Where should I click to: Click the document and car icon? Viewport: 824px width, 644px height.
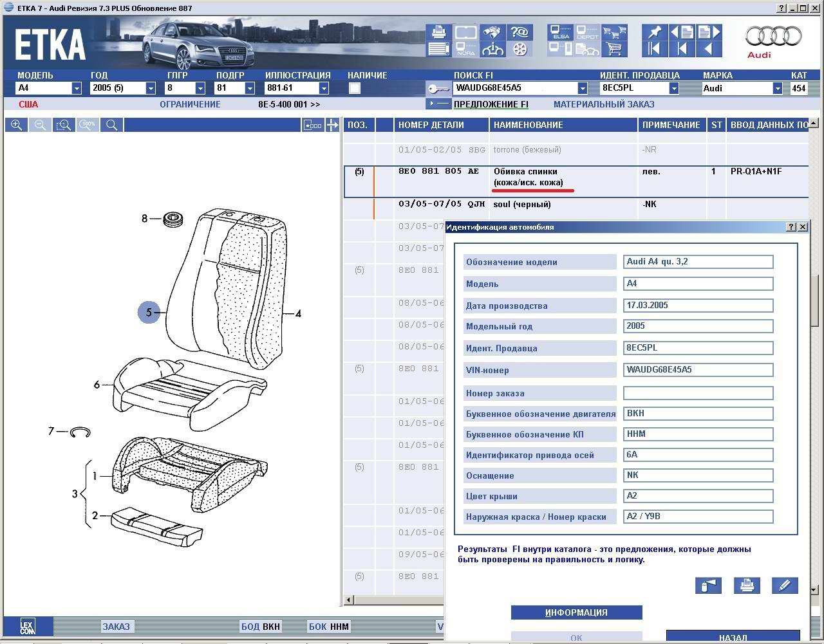587,49
